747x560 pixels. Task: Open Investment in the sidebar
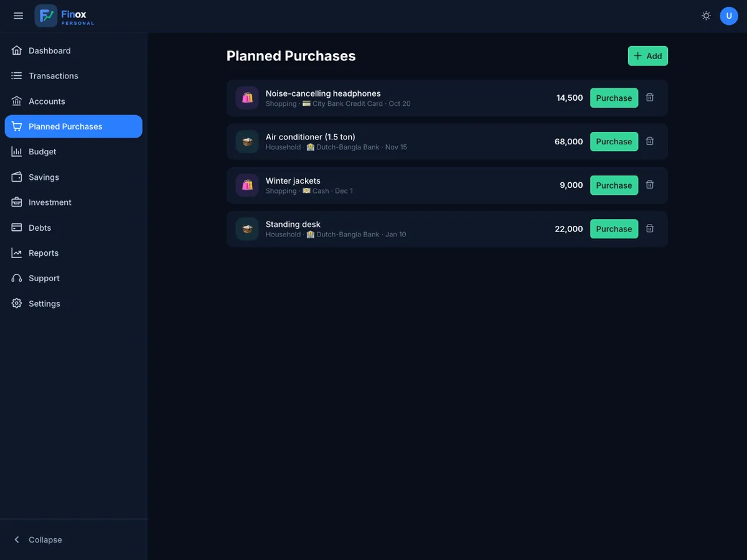click(73, 202)
